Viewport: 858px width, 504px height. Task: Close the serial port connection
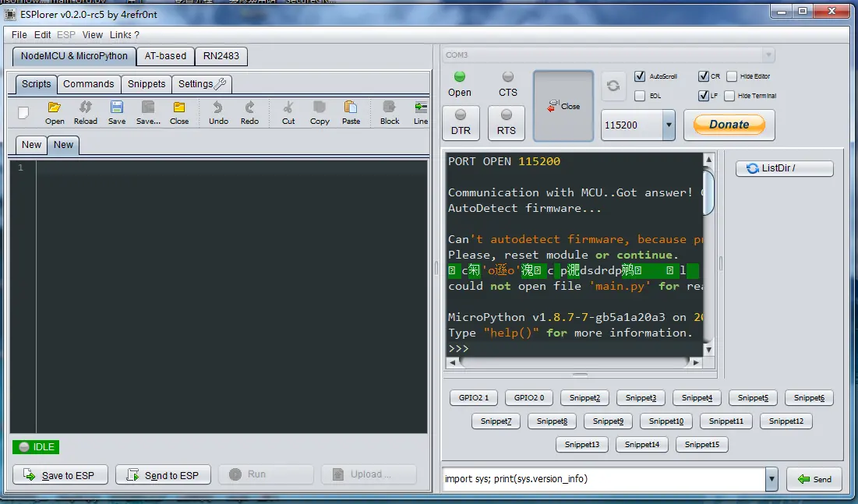[x=563, y=106]
